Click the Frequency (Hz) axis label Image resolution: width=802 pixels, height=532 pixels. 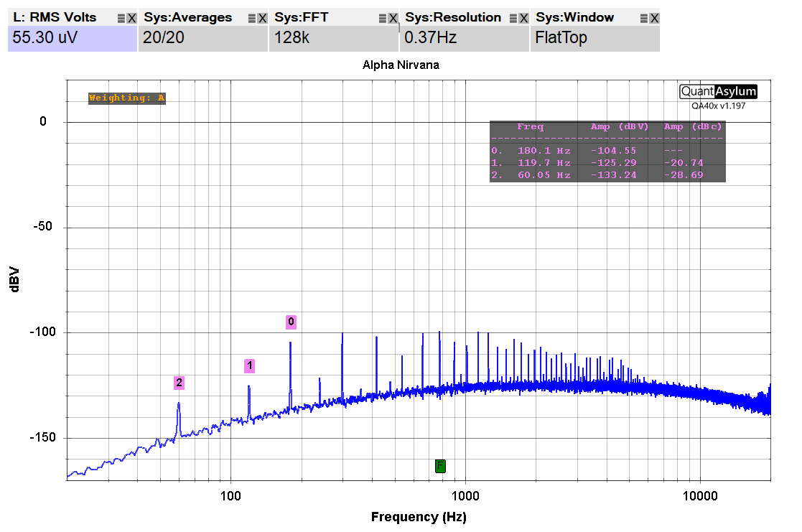(x=419, y=517)
